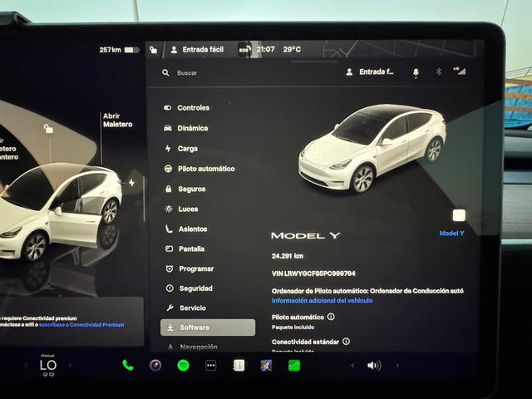Open Bluetooth settings icon
This screenshot has height=399, width=532.
438,71
